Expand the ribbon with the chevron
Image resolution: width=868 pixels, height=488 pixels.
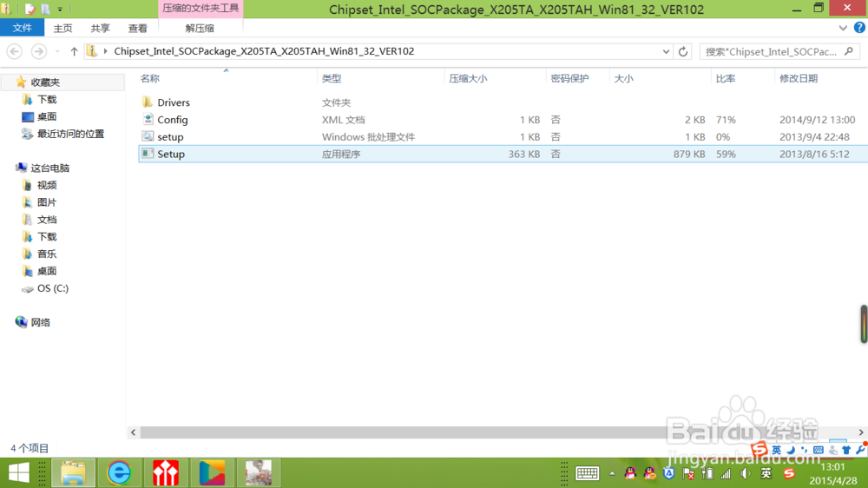[843, 28]
